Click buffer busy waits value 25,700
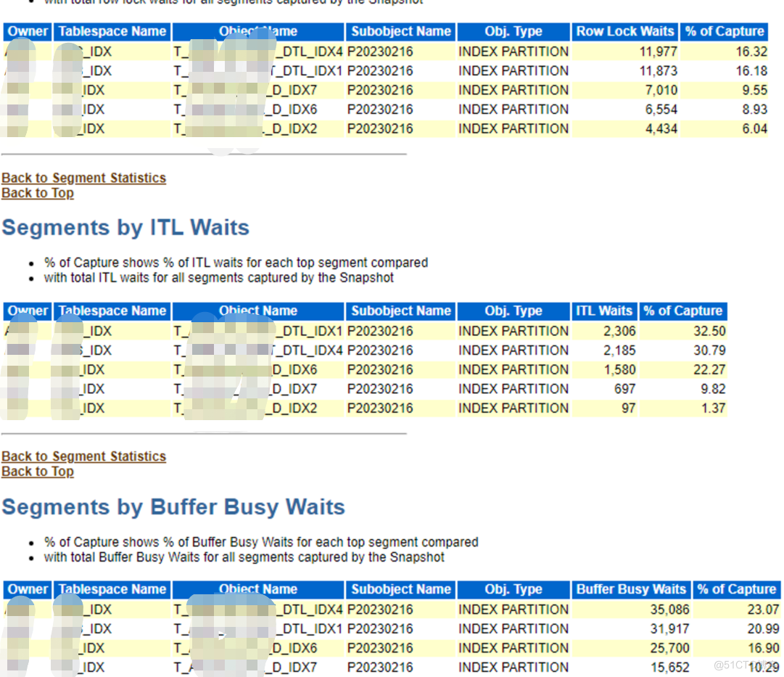The width and height of the screenshot is (784, 677). point(669,649)
